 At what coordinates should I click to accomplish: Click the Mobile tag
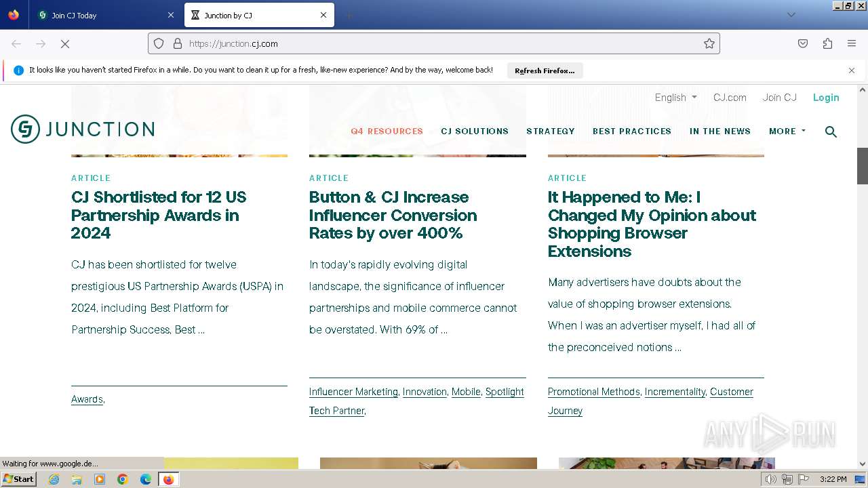466,392
